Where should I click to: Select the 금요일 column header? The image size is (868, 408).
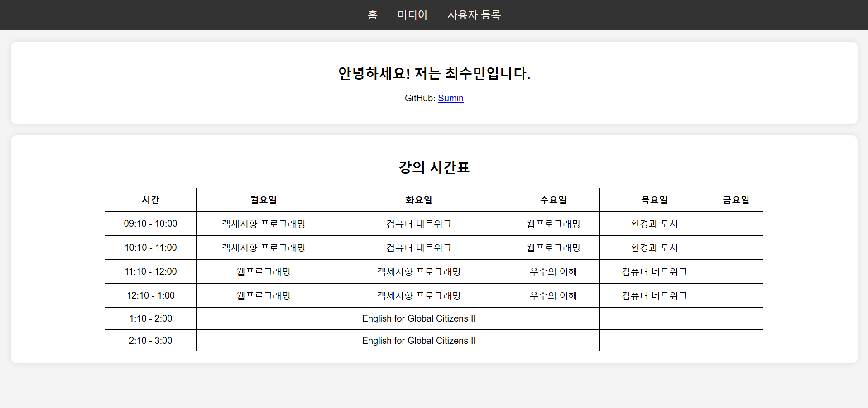736,199
